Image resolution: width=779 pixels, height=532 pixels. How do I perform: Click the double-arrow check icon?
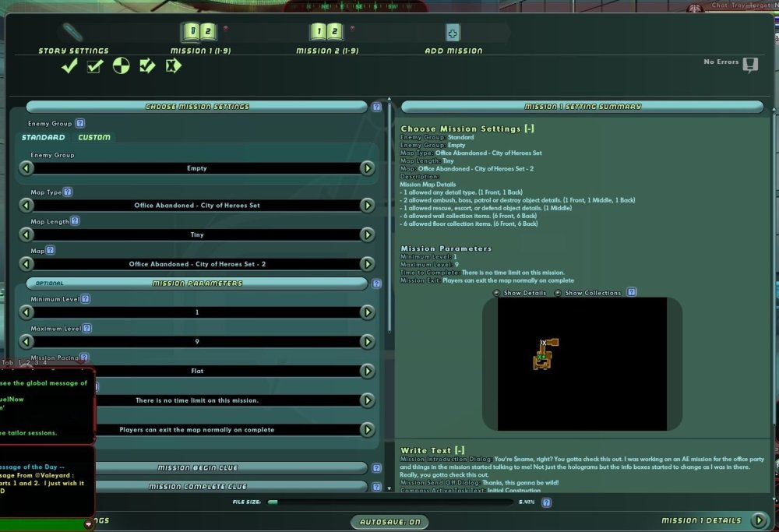pyautogui.click(x=147, y=67)
